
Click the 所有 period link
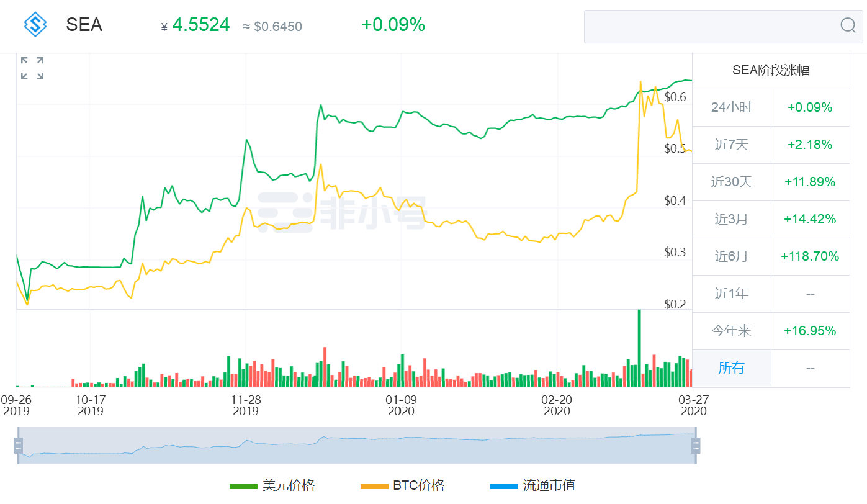click(x=731, y=368)
